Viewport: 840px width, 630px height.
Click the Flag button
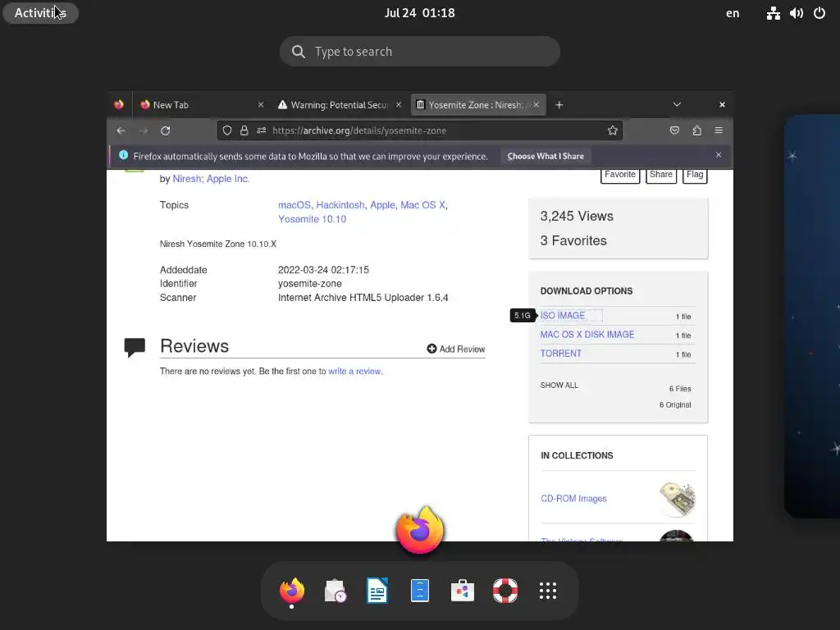[694, 176]
